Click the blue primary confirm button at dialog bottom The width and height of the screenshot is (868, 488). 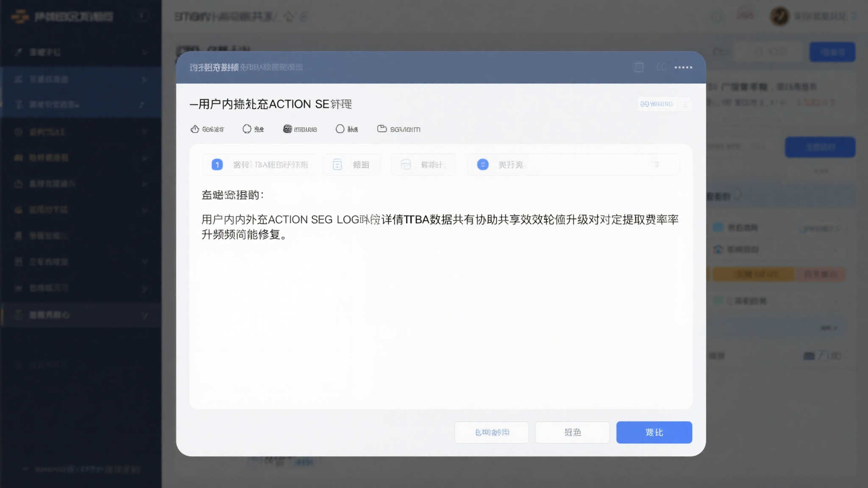click(654, 432)
